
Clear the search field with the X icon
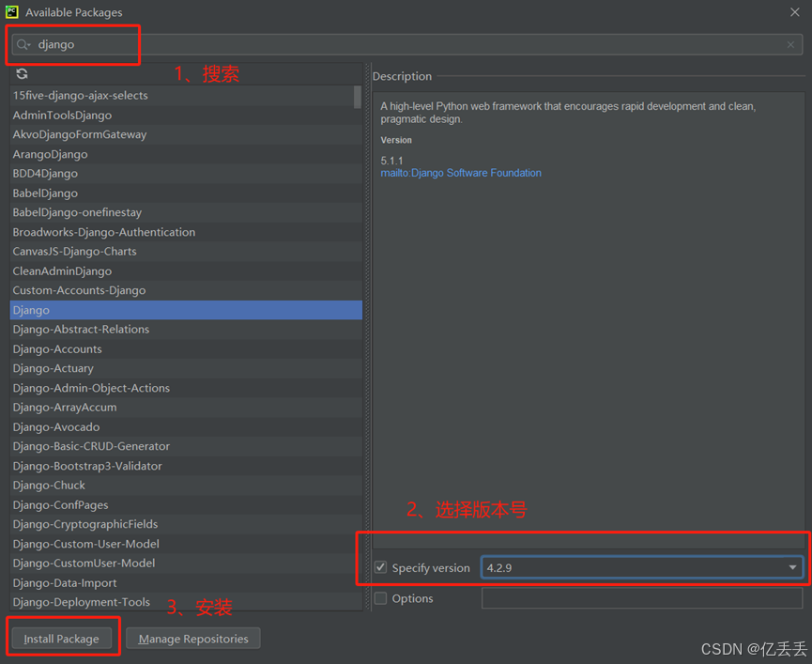point(790,44)
